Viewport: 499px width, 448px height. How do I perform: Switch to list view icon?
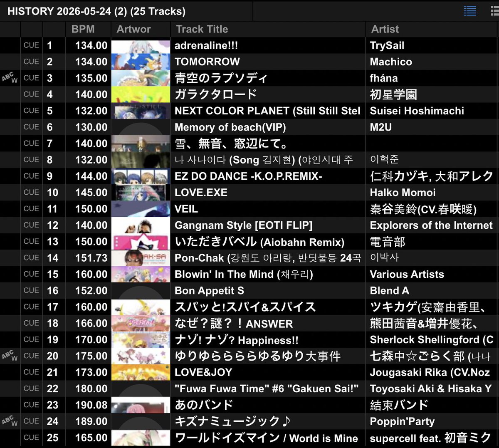pyautogui.click(x=470, y=10)
